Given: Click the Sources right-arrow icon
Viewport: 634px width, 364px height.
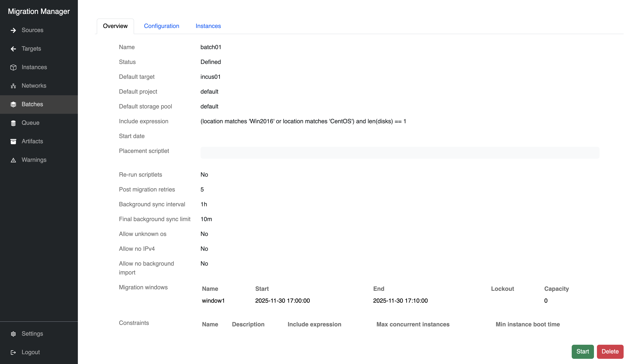Looking at the screenshot, I should click(13, 30).
